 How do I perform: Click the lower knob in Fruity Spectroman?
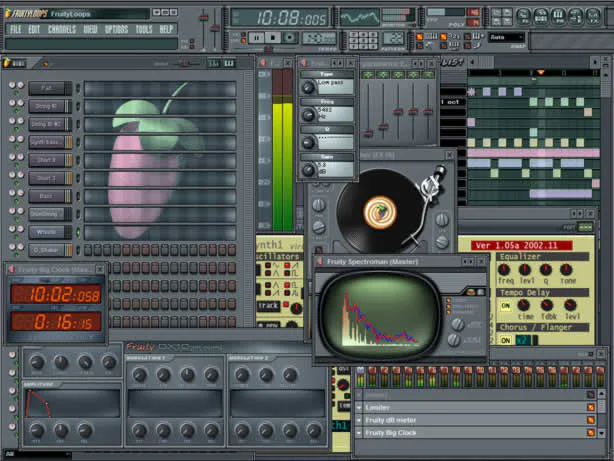pyautogui.click(x=454, y=340)
